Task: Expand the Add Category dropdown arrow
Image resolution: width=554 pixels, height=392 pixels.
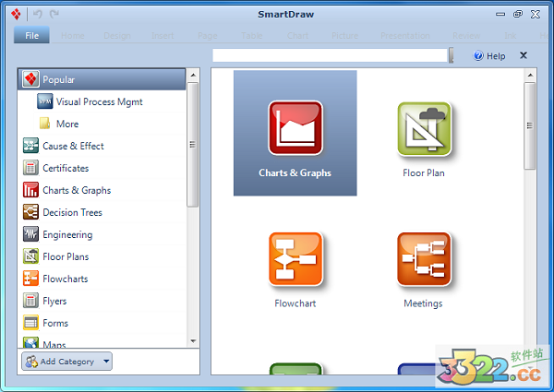Action: tap(106, 361)
